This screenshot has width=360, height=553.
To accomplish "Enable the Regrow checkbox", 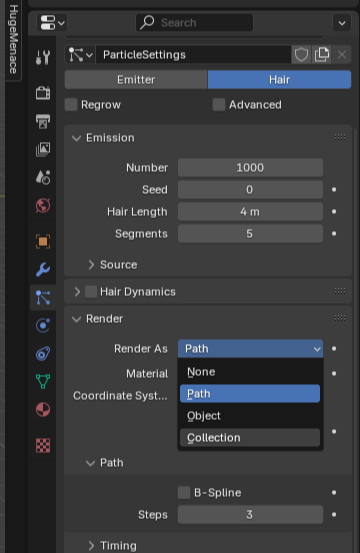I will tap(71, 104).
